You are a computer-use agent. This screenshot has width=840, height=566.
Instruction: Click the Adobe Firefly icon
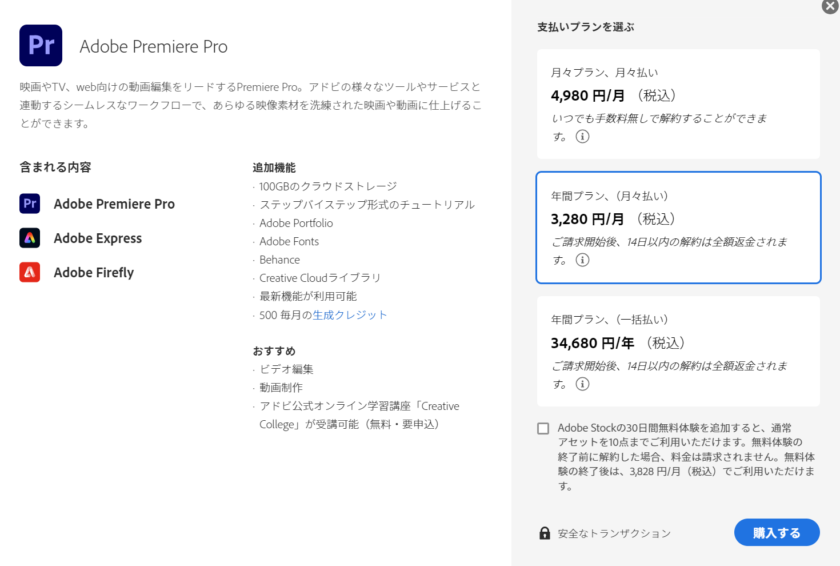(30, 272)
